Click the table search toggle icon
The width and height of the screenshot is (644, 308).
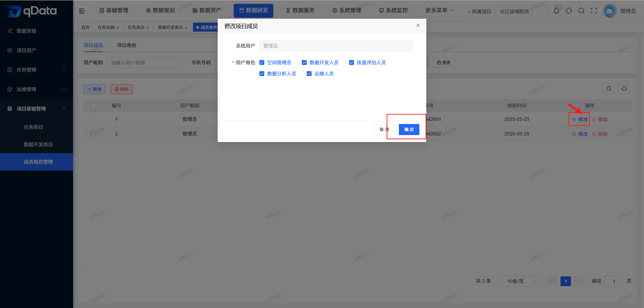(x=609, y=89)
